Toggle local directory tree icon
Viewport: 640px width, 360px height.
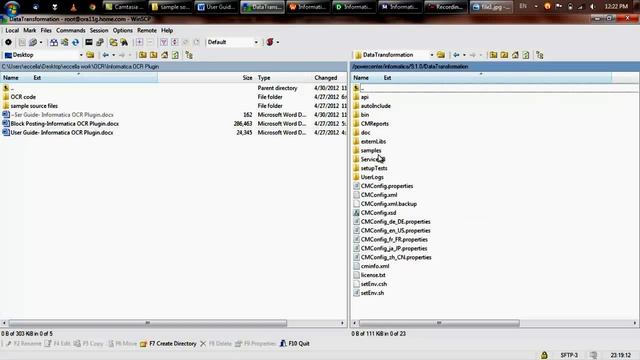tap(189, 55)
